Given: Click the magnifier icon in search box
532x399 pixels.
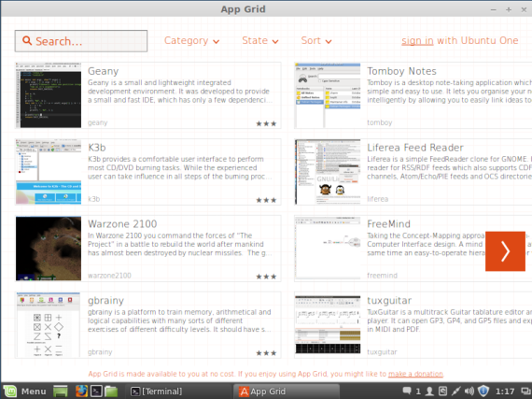Looking at the screenshot, I should (27, 41).
